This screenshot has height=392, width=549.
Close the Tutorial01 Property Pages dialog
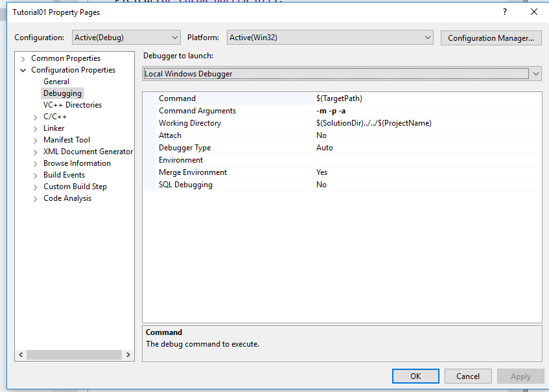click(534, 12)
